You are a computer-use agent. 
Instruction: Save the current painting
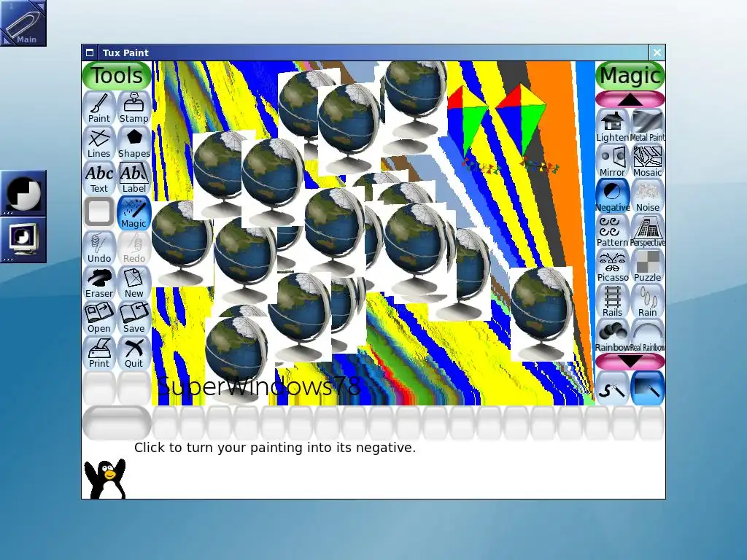(x=134, y=318)
